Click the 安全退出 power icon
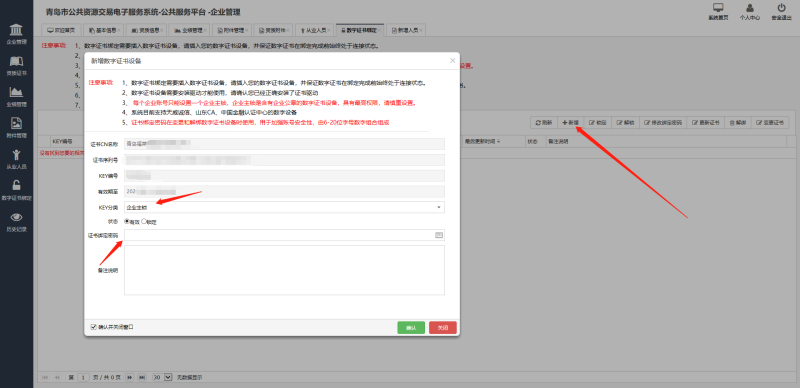The height and width of the screenshot is (388, 800). coord(781,8)
